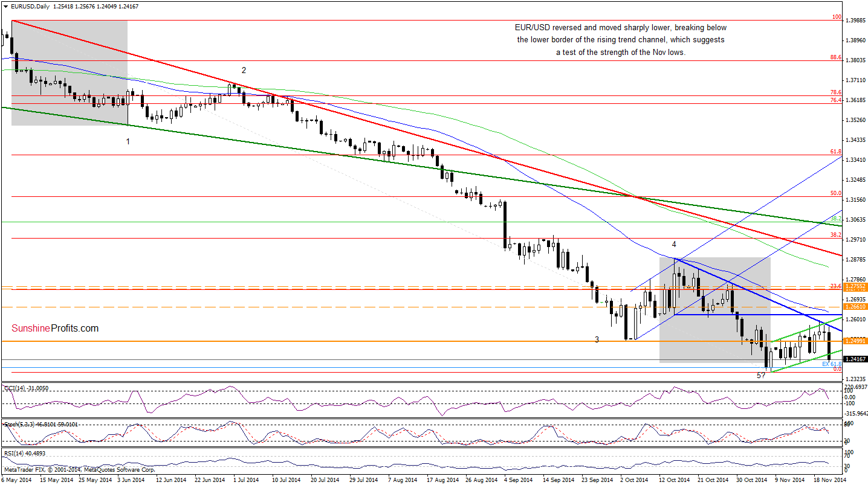The image size is (868, 485).
Task: Click the '20 Jul 2014' date label
Action: (326, 480)
